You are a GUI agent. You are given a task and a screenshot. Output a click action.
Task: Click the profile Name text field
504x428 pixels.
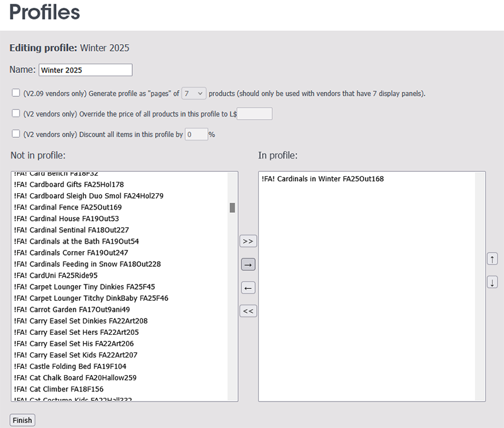85,70
